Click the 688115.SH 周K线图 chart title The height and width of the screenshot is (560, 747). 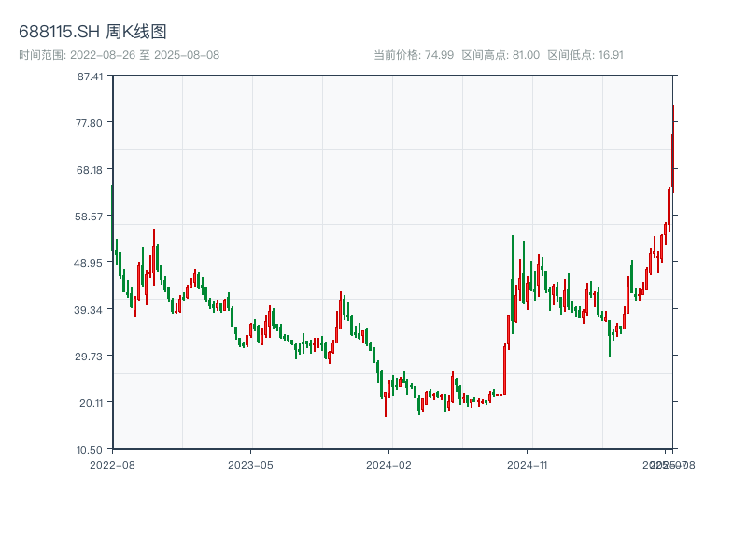[x=93, y=32]
